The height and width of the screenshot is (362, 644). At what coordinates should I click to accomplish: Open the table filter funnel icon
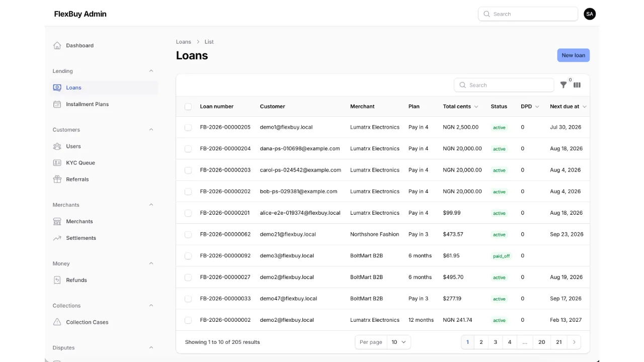(x=563, y=85)
